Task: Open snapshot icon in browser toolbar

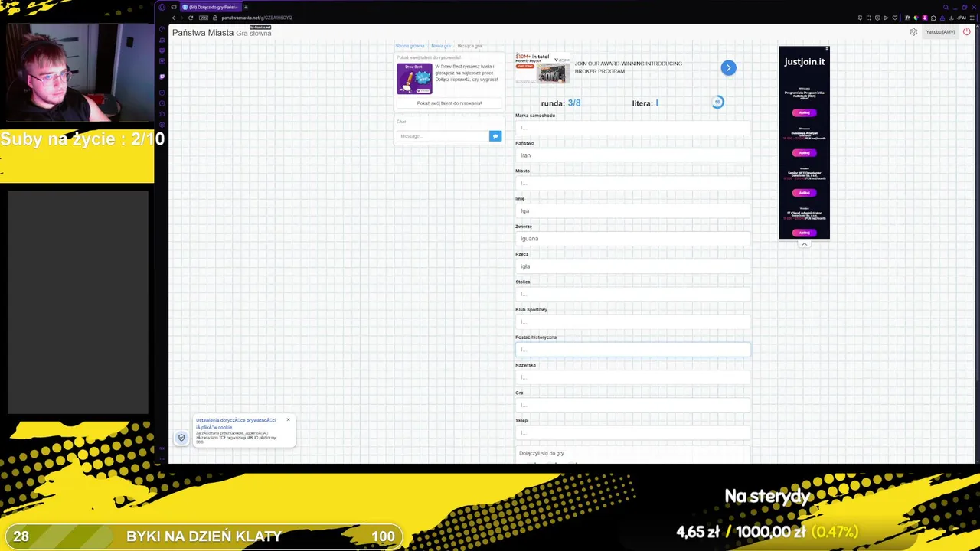Action: point(868,18)
